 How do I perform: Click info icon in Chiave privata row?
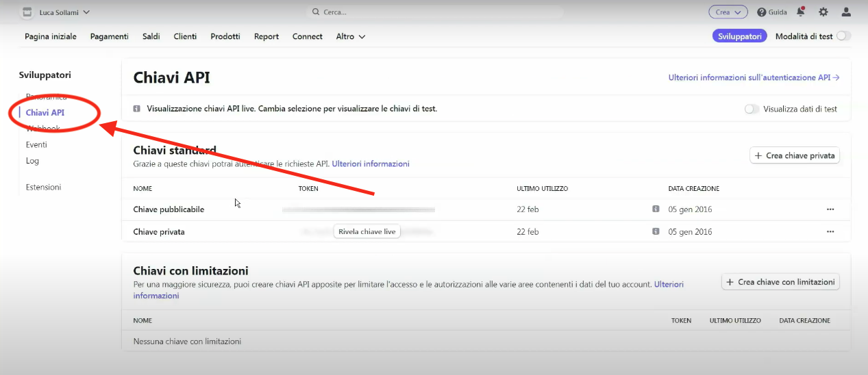(656, 232)
